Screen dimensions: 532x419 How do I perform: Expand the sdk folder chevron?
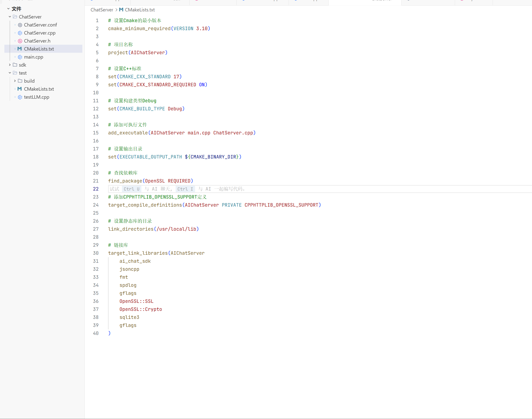(x=10, y=65)
